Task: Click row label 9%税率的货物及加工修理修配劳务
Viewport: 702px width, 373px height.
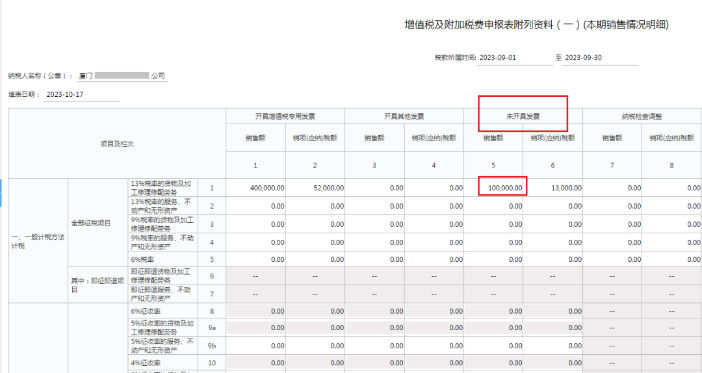Action: (162, 224)
